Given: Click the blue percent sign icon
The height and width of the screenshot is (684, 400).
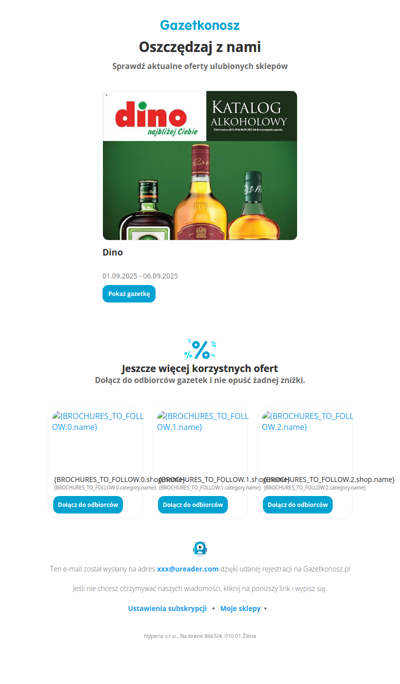Looking at the screenshot, I should [200, 349].
